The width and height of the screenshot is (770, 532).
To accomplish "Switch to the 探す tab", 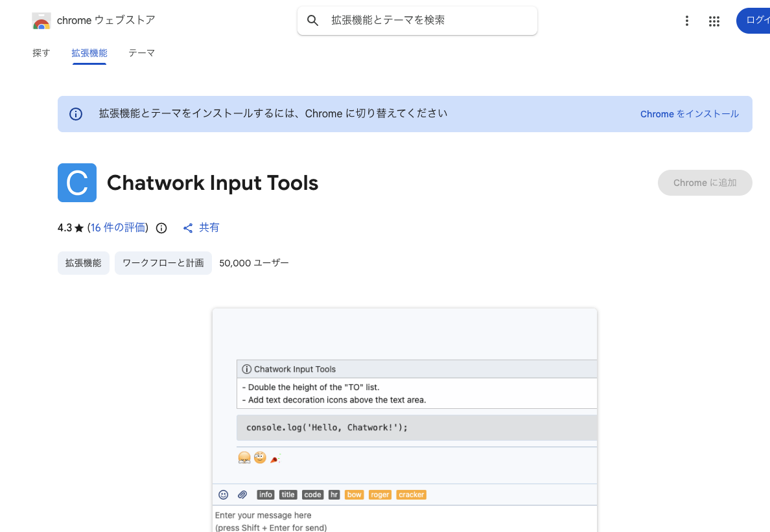I will point(41,53).
